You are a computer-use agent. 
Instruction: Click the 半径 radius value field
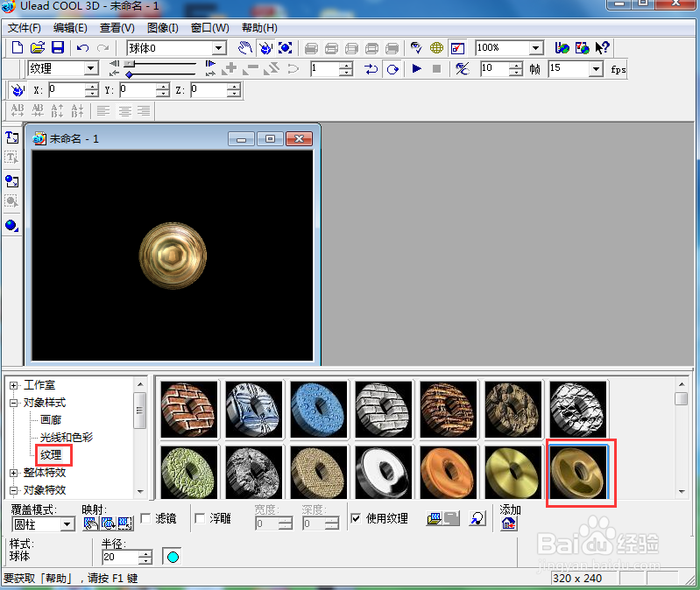(121, 557)
